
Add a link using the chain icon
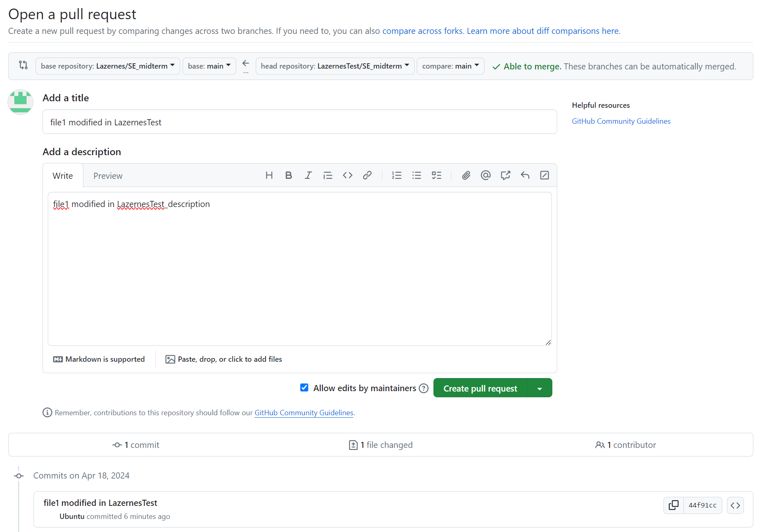(367, 176)
